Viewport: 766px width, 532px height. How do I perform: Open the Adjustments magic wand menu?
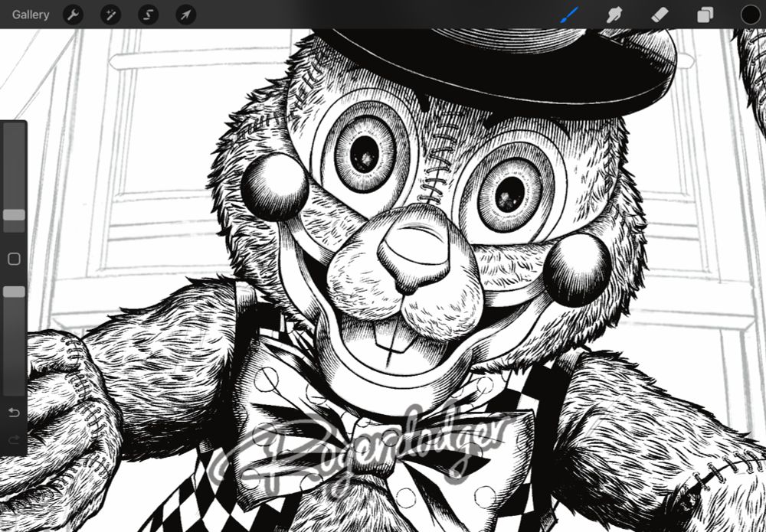110,15
